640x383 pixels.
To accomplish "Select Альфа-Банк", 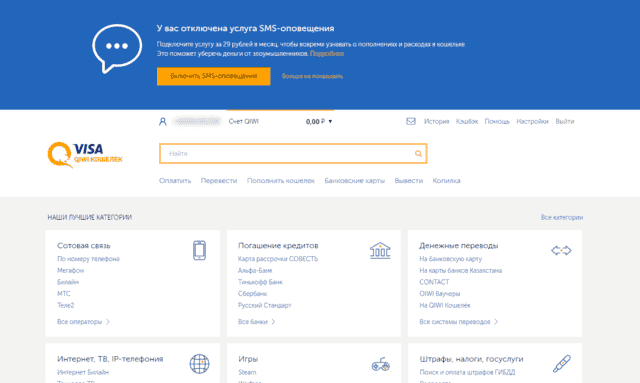I will (x=255, y=270).
